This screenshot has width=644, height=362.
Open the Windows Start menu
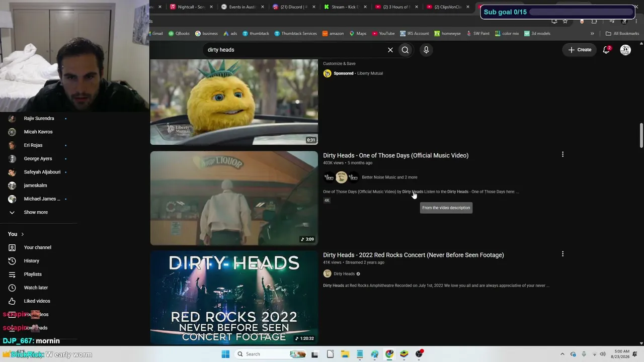coord(225,354)
